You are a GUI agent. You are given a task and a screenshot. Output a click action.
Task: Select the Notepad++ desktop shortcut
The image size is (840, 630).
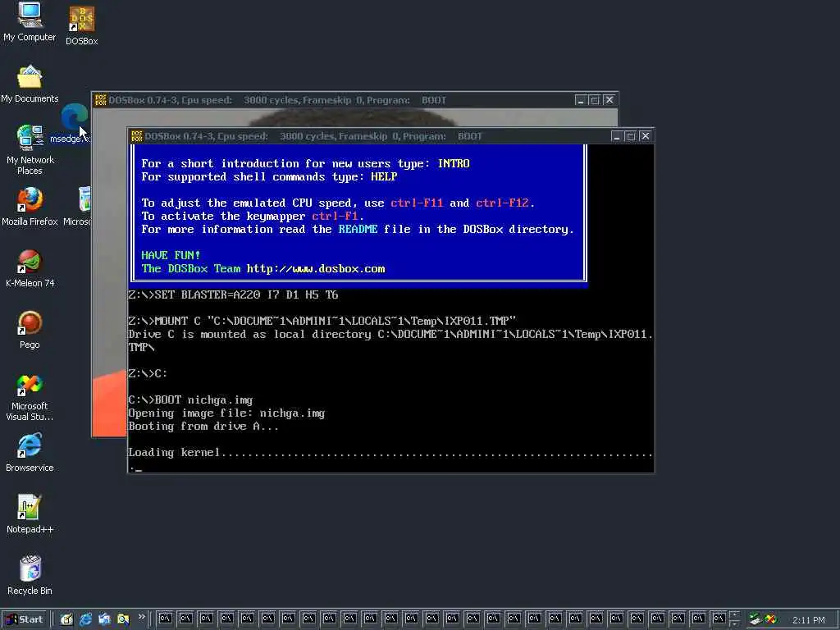click(x=30, y=514)
